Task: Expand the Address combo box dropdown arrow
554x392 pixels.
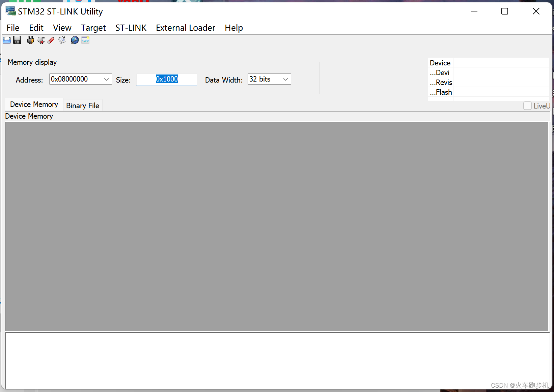Action: [x=106, y=79]
